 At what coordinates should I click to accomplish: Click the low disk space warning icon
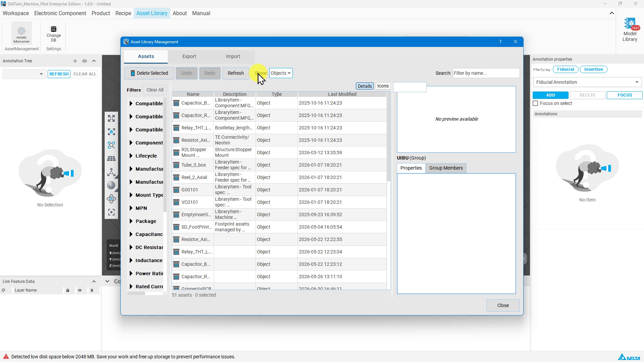6,357
